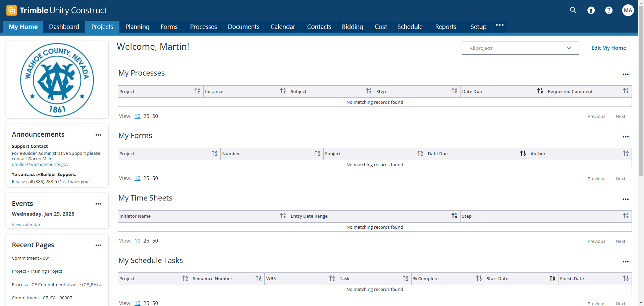The image size is (644, 306).
Task: Sort My Schedule Tasks by % Complete icon
Action: [x=479, y=278]
